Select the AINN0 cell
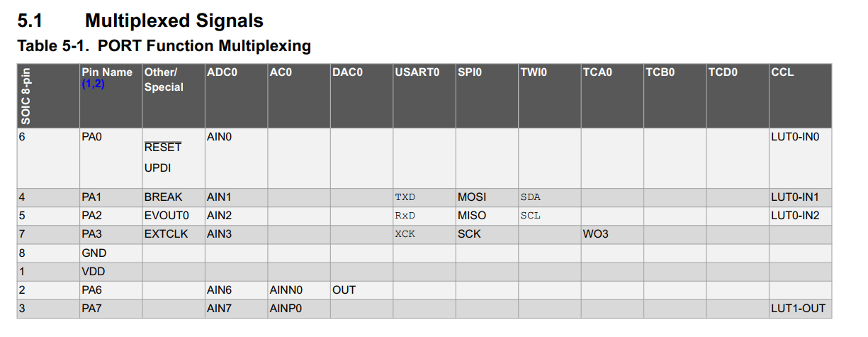 tap(286, 289)
